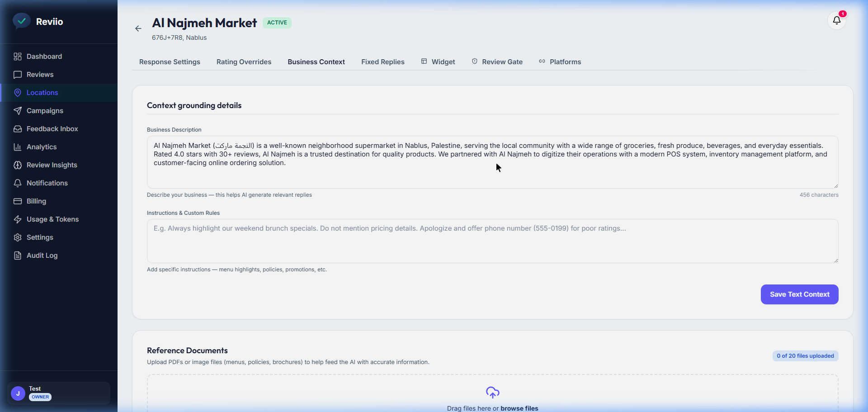Click the Business Description resize handle

click(x=835, y=185)
